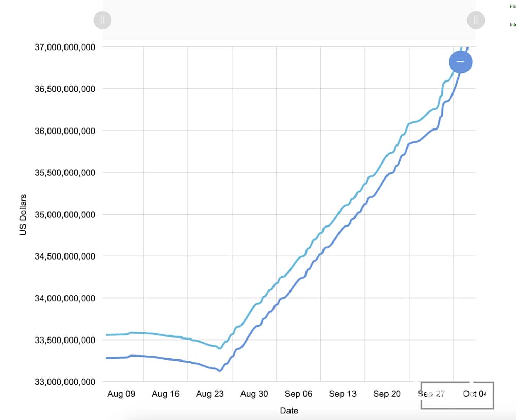Click the right scrollbar grip handle
516x420 pixels.
[x=475, y=20]
